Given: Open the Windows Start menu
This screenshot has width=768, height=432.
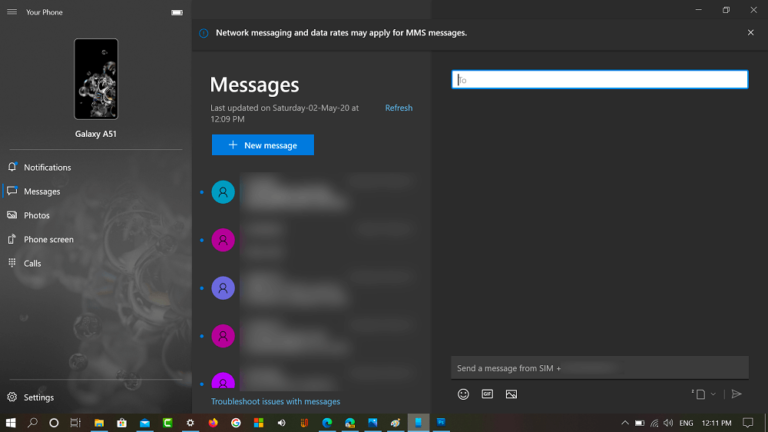Looking at the screenshot, I should (x=10, y=423).
